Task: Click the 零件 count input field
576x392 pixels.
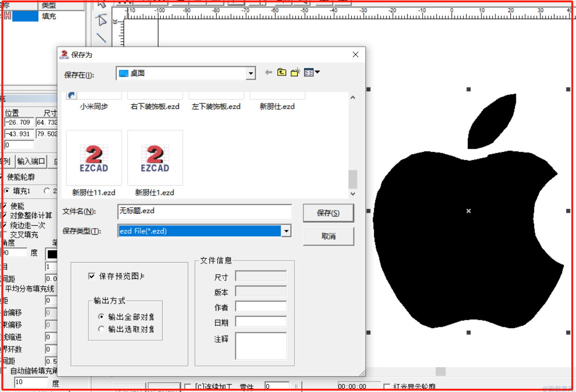Action: point(276,386)
